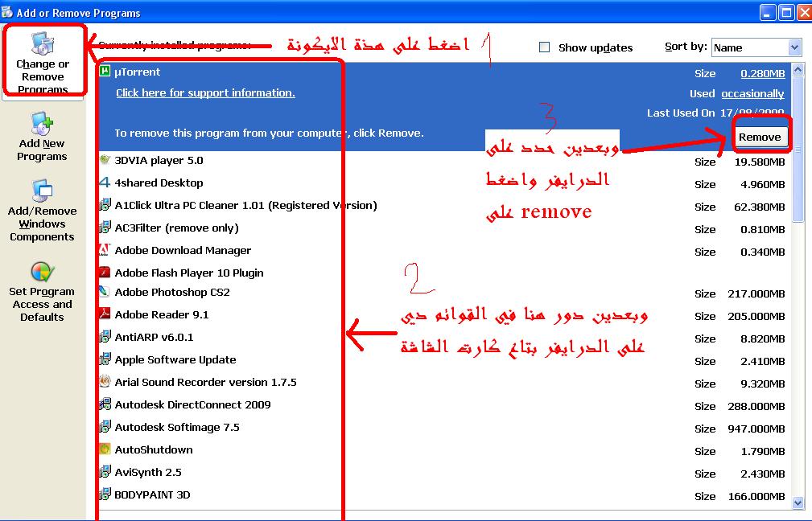Select 4shared Desktop in the list

[444, 183]
